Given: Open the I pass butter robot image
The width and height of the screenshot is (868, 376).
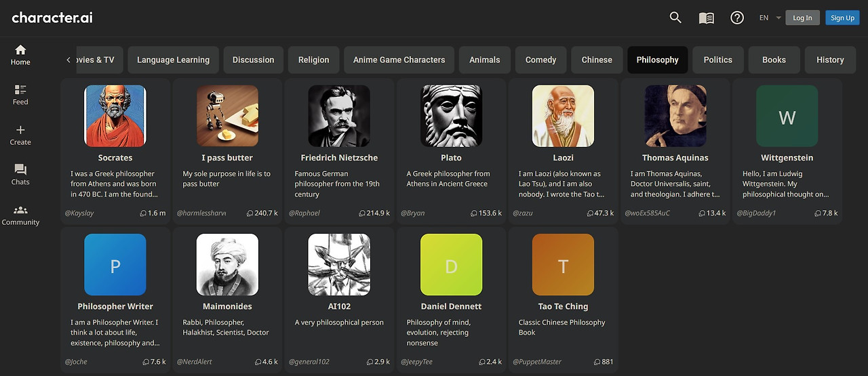Looking at the screenshot, I should point(227,116).
